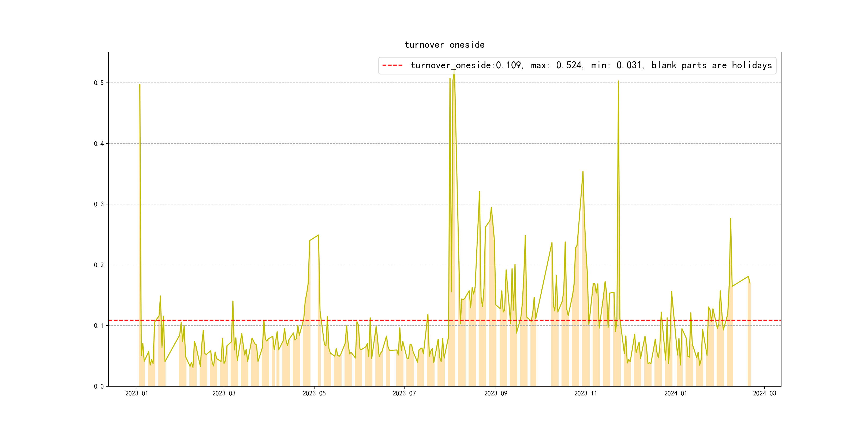
Task: Click the 2024-03 x-axis label
Action: click(x=764, y=393)
